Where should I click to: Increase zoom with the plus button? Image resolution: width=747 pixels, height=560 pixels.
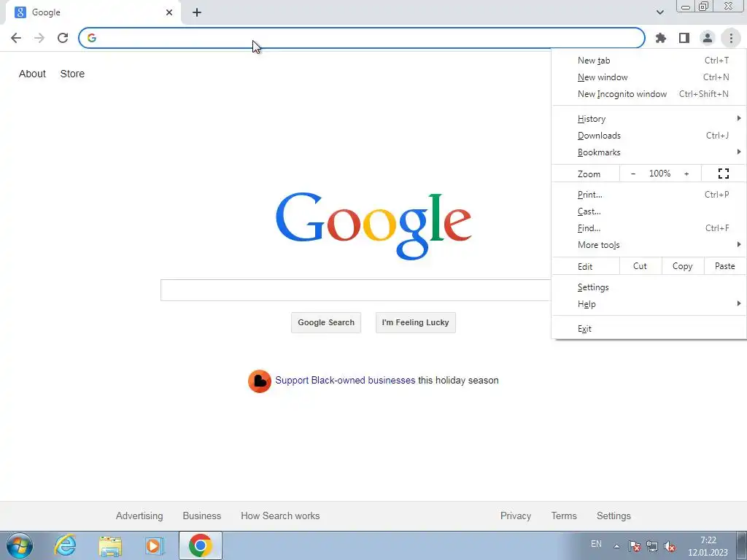click(686, 174)
